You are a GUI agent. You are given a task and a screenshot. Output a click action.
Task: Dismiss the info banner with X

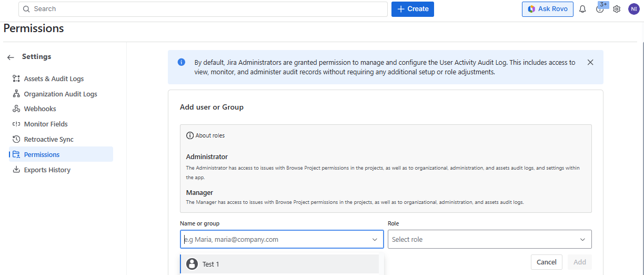point(590,62)
